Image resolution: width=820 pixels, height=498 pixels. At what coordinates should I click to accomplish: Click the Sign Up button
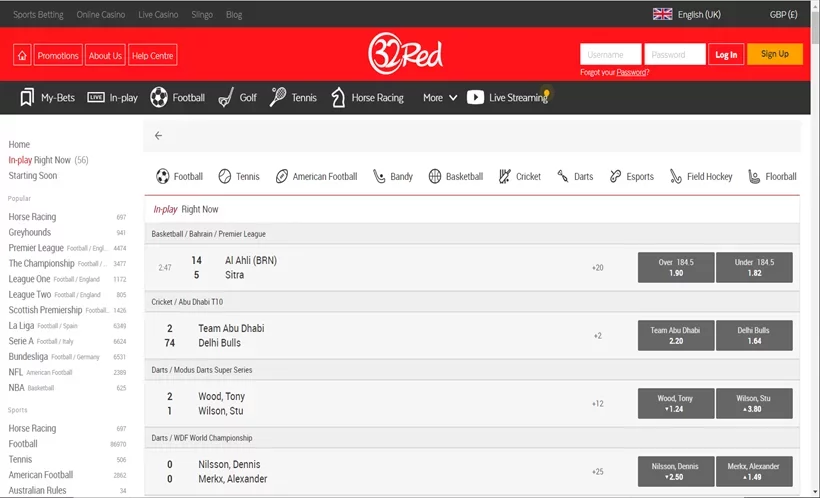pos(775,54)
